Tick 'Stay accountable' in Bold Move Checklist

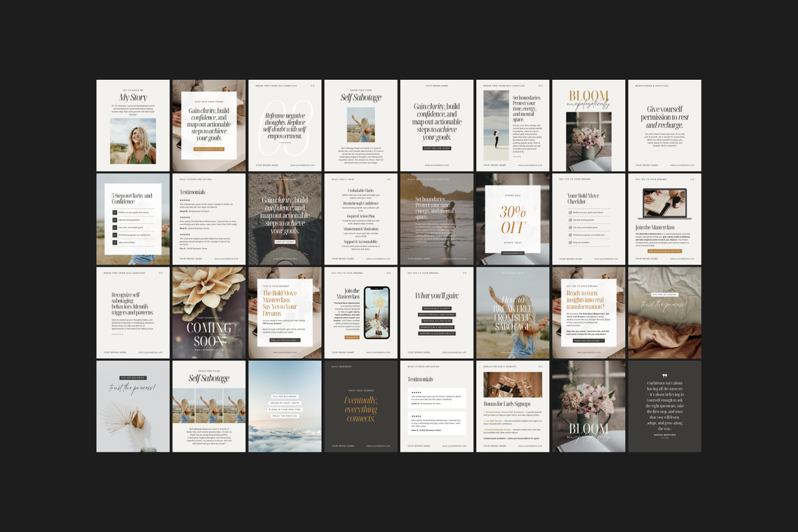click(569, 242)
